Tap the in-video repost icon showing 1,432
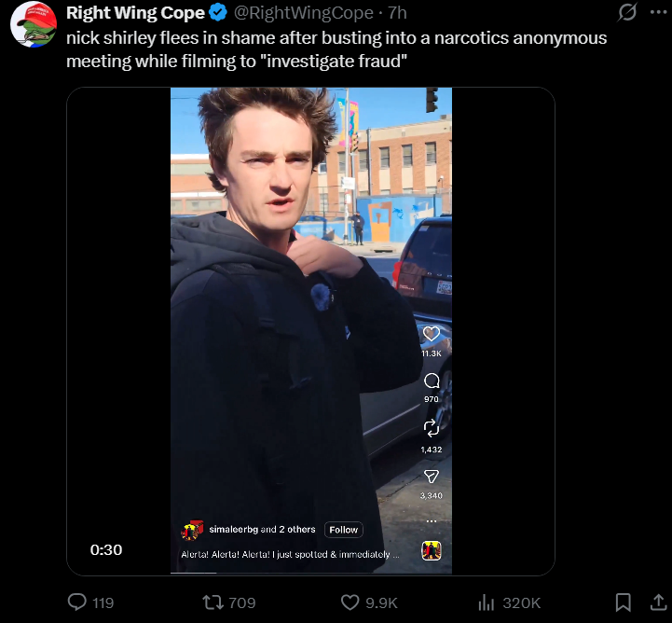 (432, 428)
